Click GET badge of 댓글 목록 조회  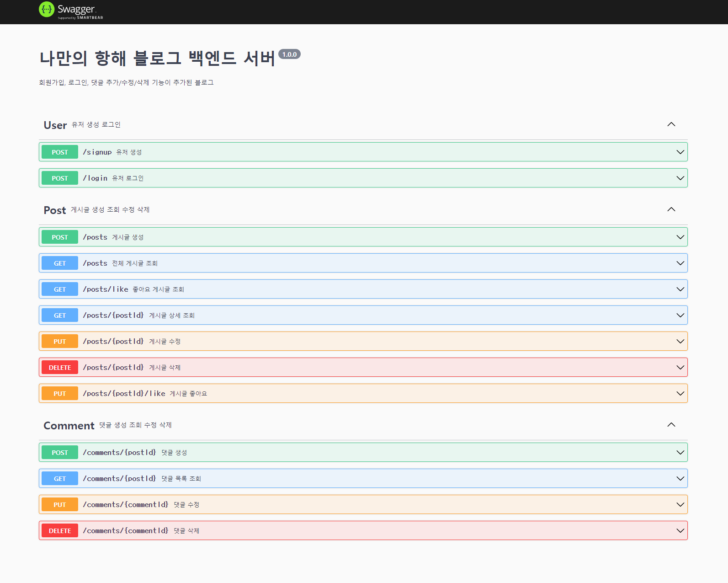pos(60,478)
